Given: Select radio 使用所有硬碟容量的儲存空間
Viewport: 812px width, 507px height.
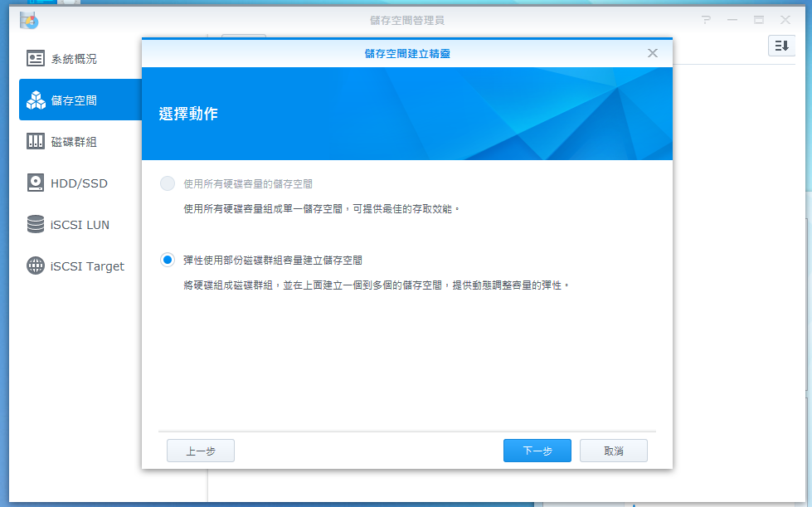Looking at the screenshot, I should pos(168,183).
